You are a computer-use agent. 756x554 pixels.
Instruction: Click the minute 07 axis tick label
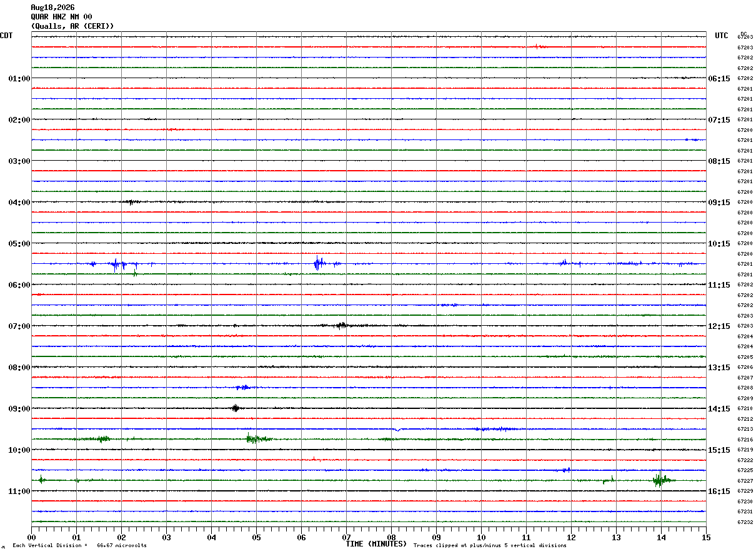point(346,537)
